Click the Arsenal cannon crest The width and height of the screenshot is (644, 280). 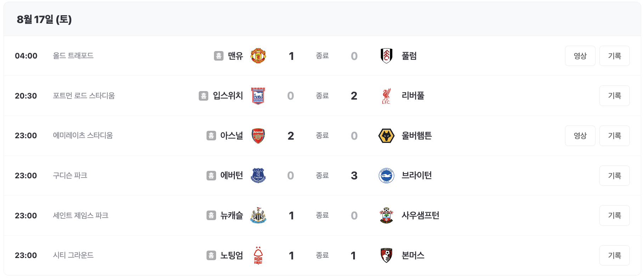[x=259, y=135]
